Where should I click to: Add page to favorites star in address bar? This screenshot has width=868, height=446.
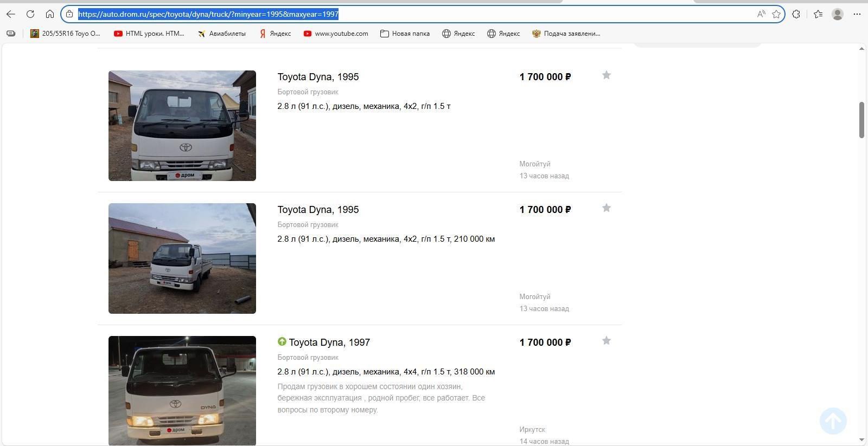click(x=776, y=14)
